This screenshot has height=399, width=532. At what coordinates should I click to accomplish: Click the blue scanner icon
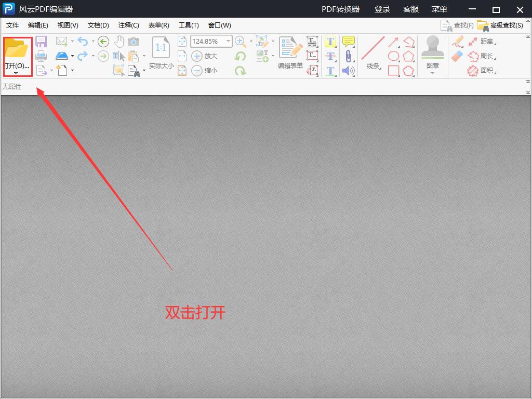(62, 56)
